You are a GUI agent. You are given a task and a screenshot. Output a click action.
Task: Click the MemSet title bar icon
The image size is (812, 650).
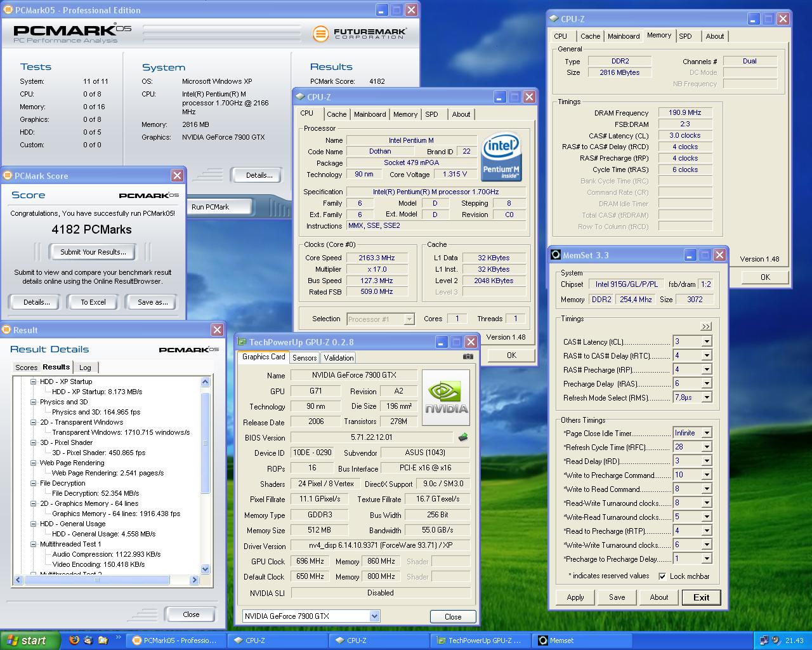(x=556, y=255)
